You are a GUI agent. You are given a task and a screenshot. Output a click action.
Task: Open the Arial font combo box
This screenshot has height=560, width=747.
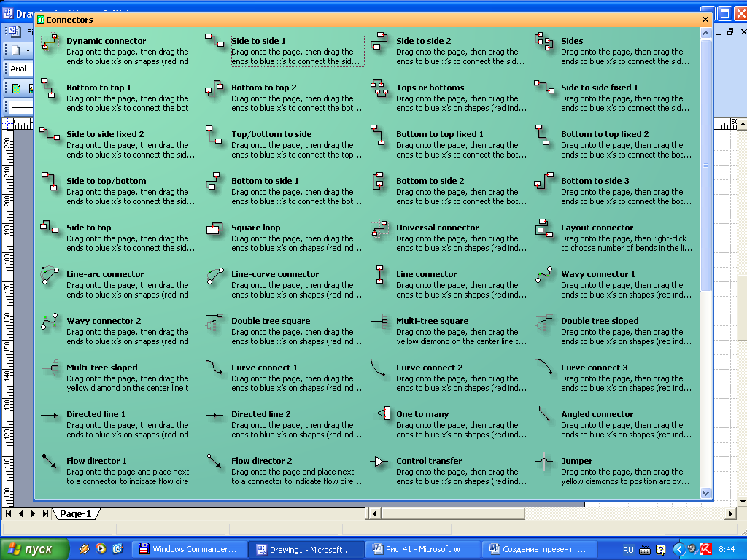pyautogui.click(x=19, y=69)
